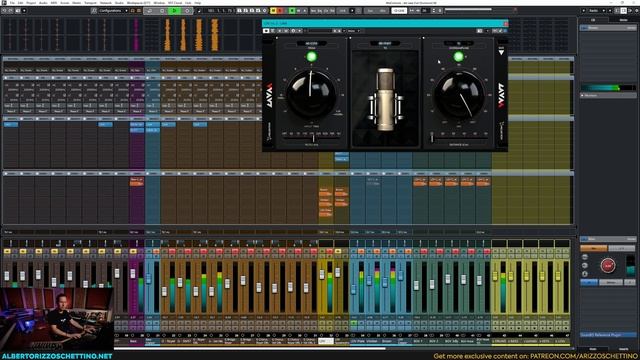Click the large left knob in the plugin

(x=311, y=94)
